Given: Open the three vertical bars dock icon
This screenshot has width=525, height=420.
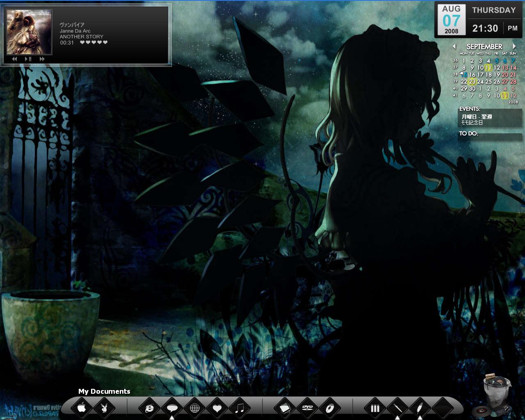Looking at the screenshot, I should 375,408.
